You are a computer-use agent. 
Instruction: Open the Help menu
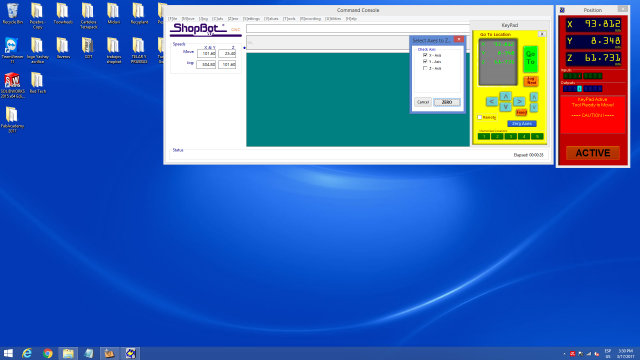[x=351, y=19]
